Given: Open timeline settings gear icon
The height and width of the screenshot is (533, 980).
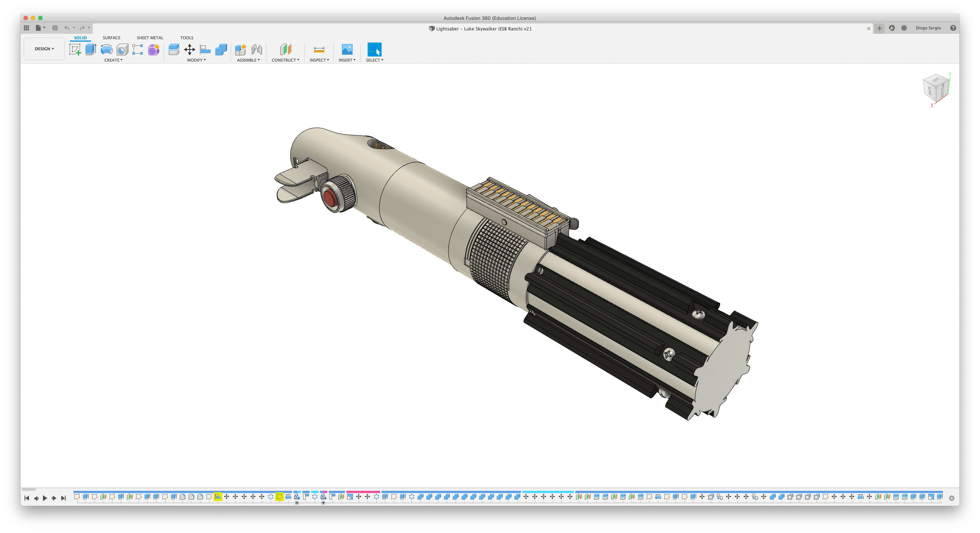Looking at the screenshot, I should (x=951, y=498).
